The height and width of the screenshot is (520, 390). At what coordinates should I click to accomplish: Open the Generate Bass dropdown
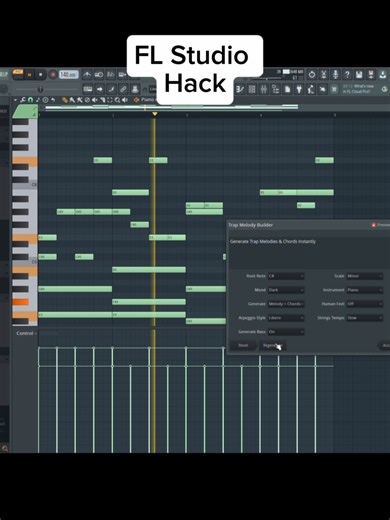tap(286, 332)
